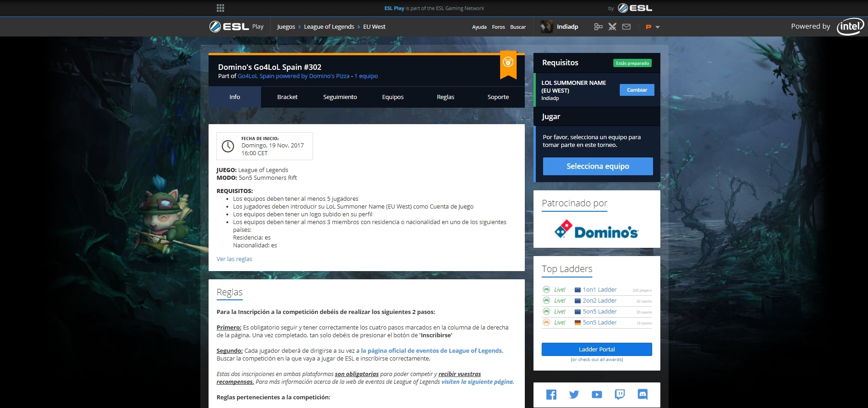
Task: Open the Soporte tab
Action: click(x=498, y=97)
